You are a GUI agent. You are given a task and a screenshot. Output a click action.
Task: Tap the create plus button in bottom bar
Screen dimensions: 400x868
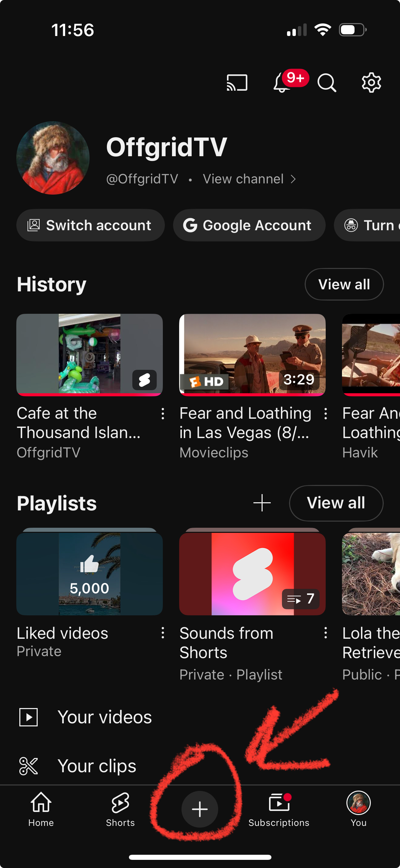(x=200, y=809)
